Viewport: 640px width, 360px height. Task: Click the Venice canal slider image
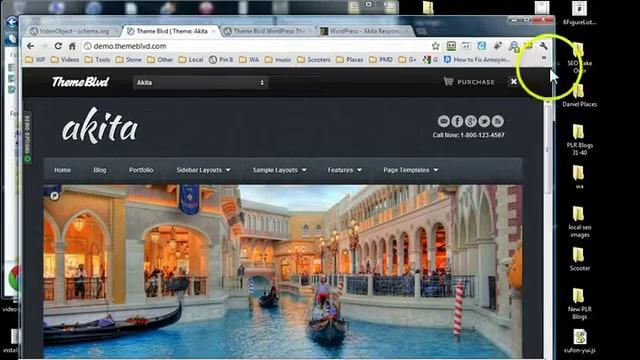282,271
